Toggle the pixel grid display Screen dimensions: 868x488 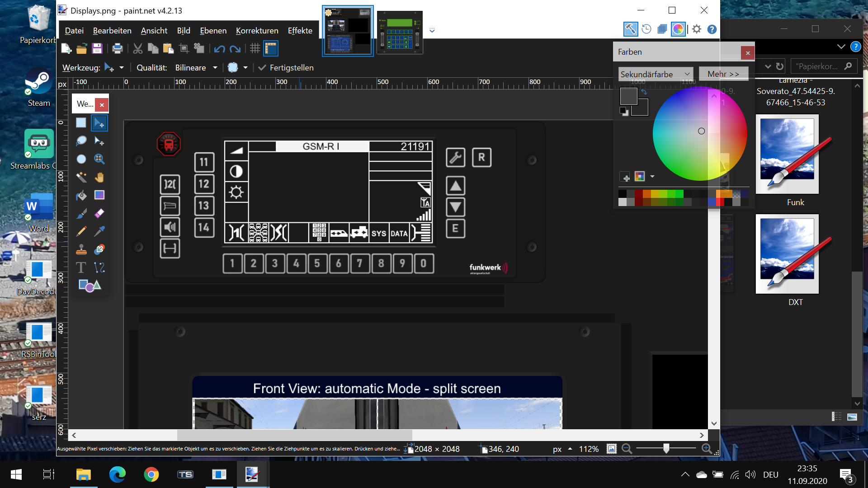(255, 48)
